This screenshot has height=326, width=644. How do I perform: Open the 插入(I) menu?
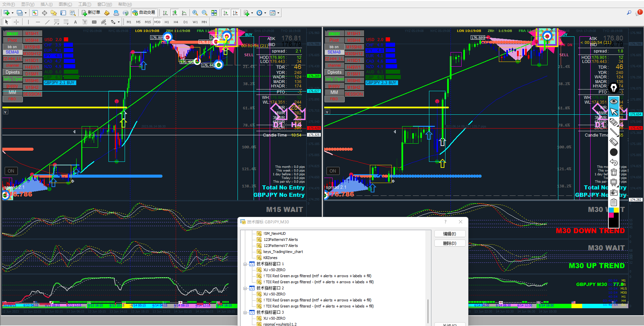pos(46,4)
